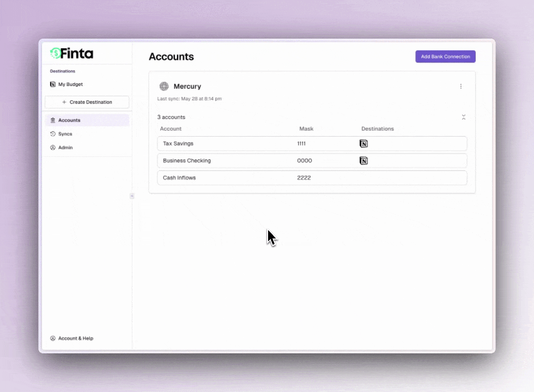Open the Mercury three-dot options menu
Viewport: 534px width, 392px height.
tap(461, 86)
